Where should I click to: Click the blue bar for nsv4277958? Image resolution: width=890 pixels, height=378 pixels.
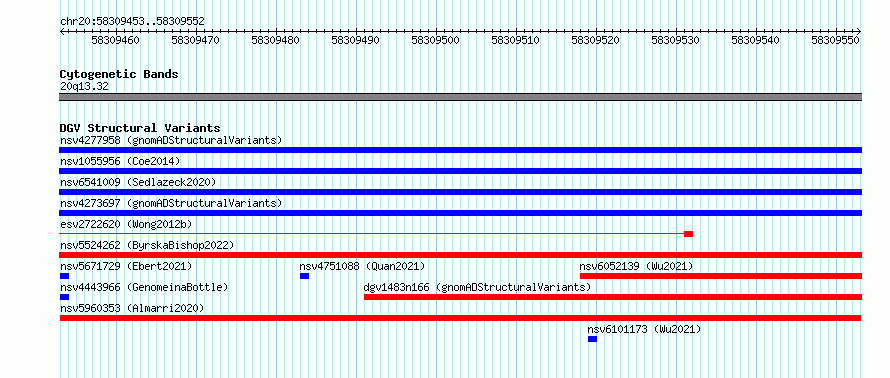[460, 150]
